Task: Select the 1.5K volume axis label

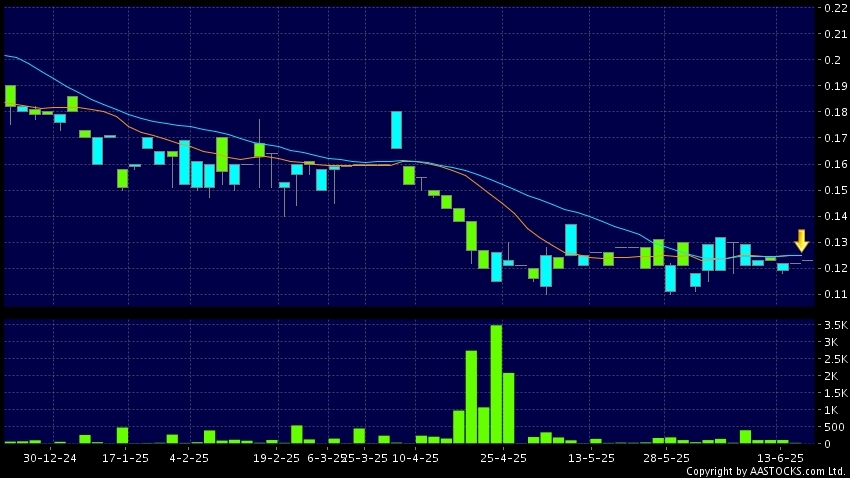Action: (836, 393)
